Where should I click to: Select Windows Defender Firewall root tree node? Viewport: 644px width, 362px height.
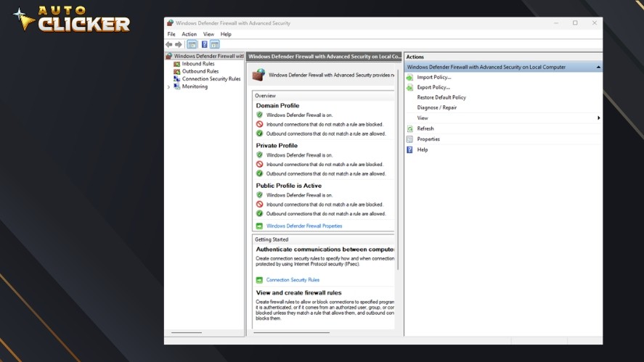click(x=208, y=56)
